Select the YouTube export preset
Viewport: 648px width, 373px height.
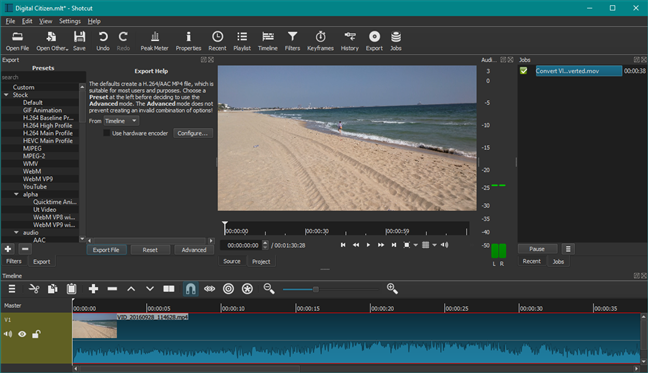35,187
